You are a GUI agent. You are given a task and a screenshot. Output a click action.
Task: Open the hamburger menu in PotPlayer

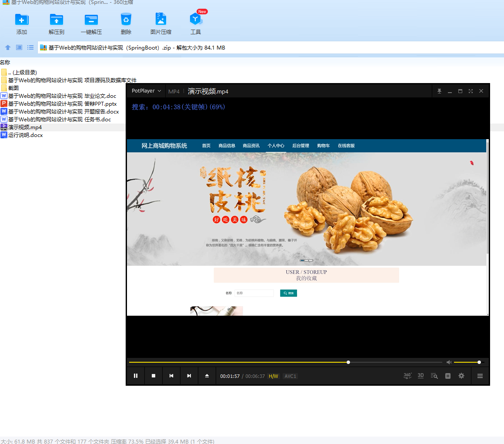[x=480, y=376]
